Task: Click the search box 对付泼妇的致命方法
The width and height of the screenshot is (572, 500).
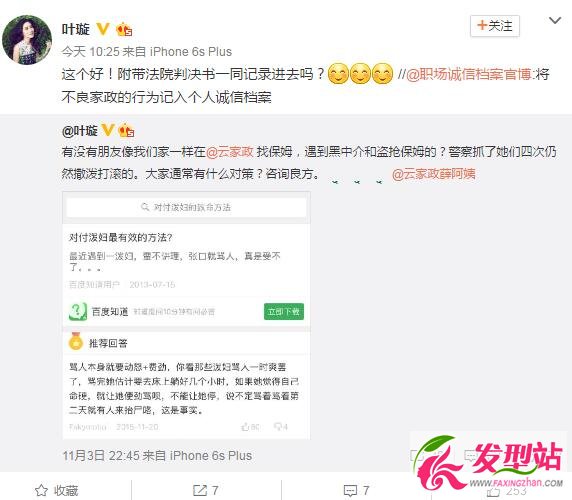Action: click(x=186, y=207)
